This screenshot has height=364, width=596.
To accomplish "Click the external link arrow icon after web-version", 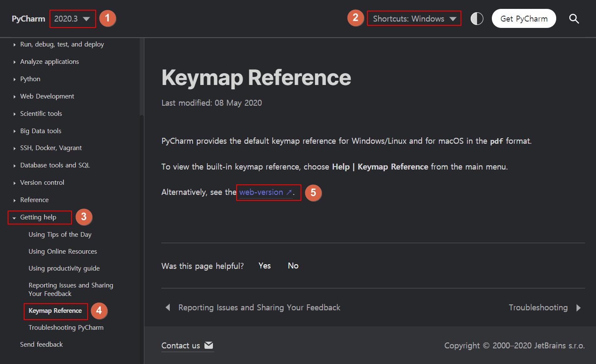I will (x=289, y=192).
